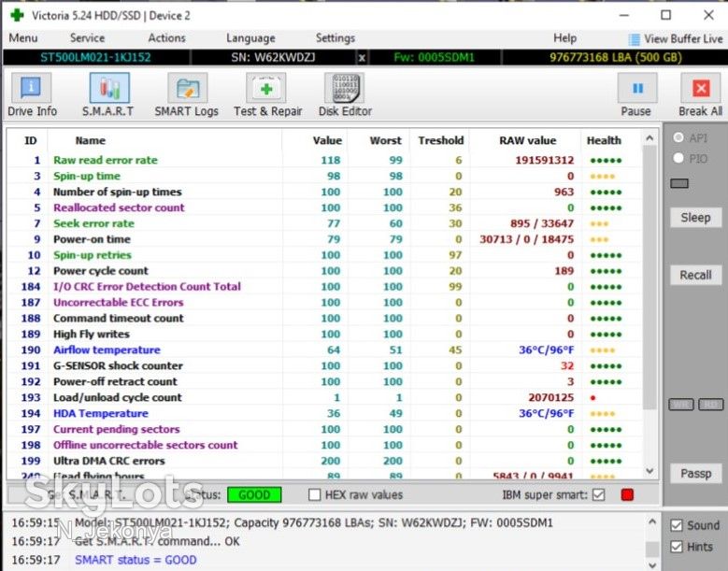This screenshot has height=571, width=728.
Task: Click the left small gray button above Passp
Action: 681,405
